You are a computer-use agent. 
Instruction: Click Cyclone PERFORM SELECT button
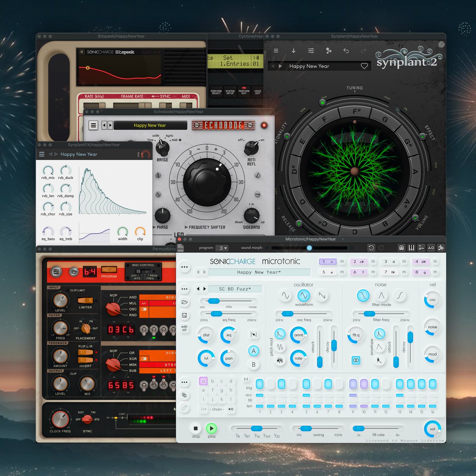coord(216,92)
